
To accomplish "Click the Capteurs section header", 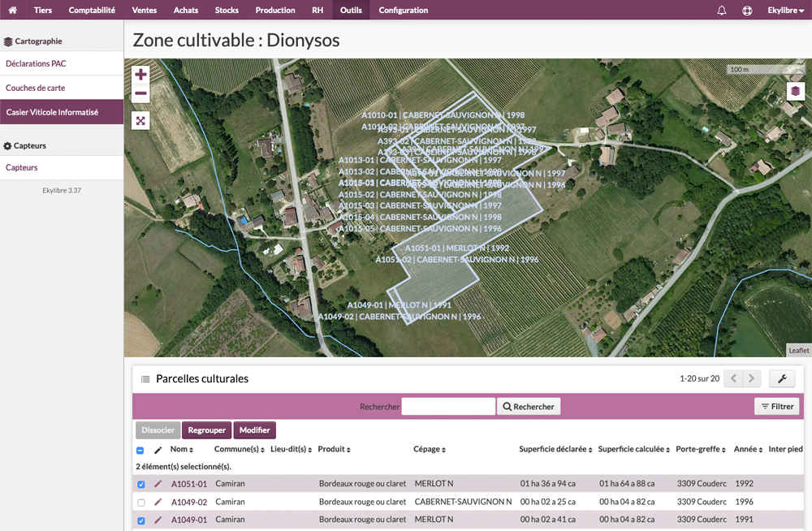I will click(x=25, y=146).
